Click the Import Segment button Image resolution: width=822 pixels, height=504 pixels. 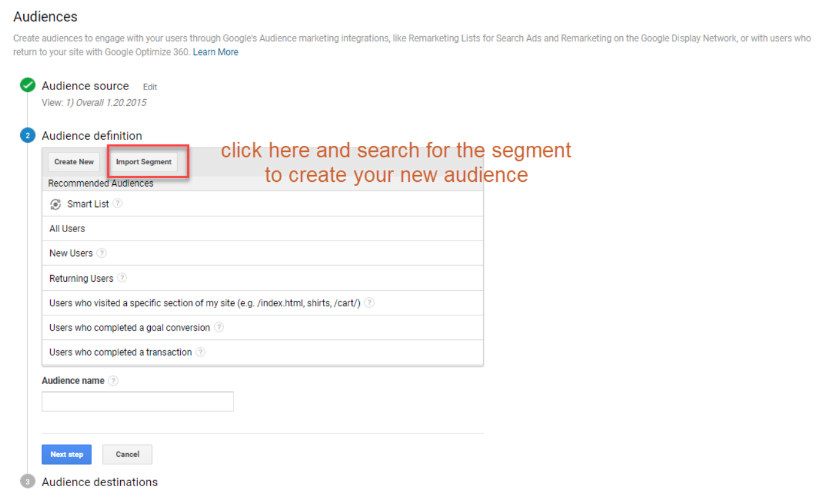click(x=144, y=162)
